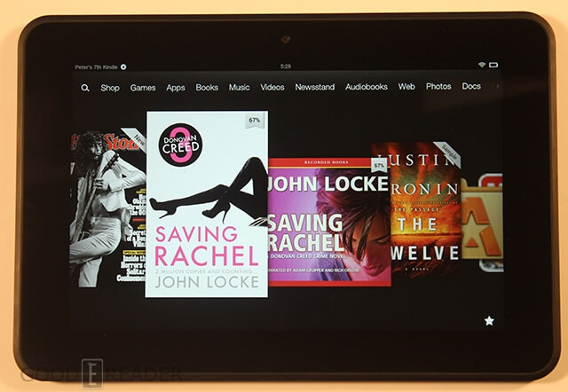Open the Music section

coord(239,87)
